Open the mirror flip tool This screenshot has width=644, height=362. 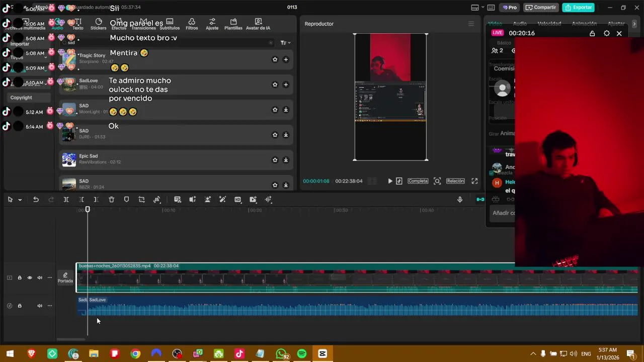tap(157, 200)
